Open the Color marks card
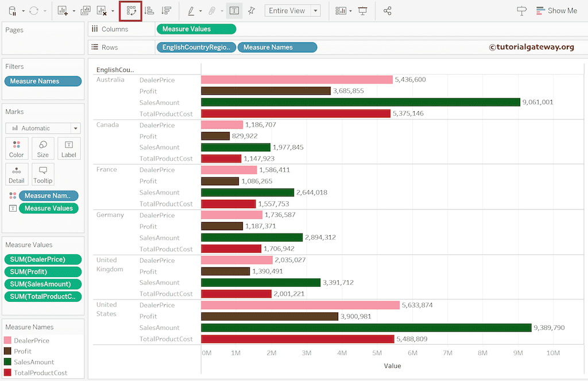The image size is (588, 381). click(x=17, y=149)
